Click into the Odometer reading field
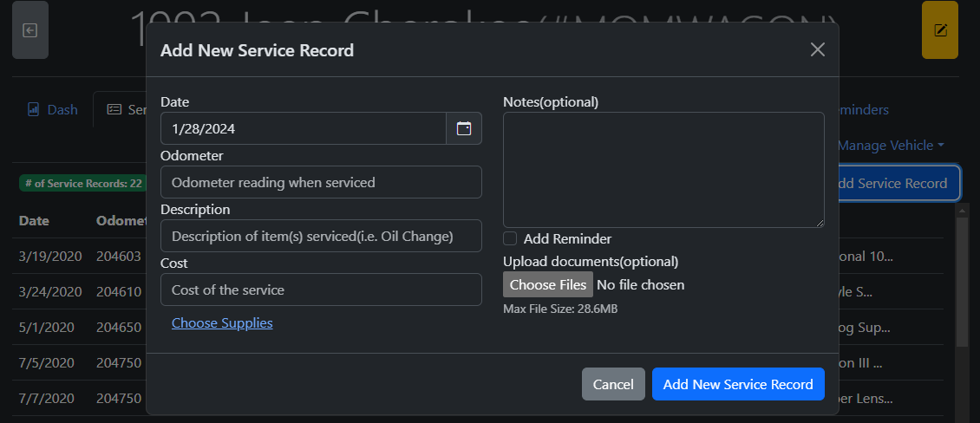 (321, 182)
